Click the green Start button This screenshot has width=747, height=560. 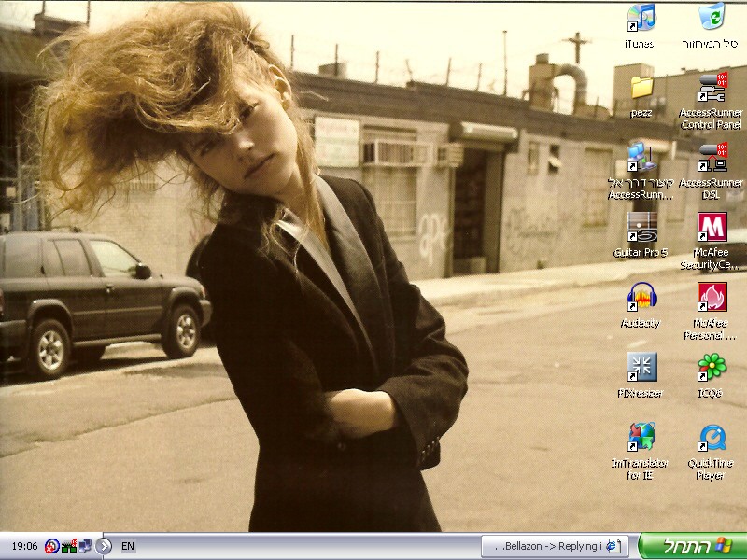(692, 546)
